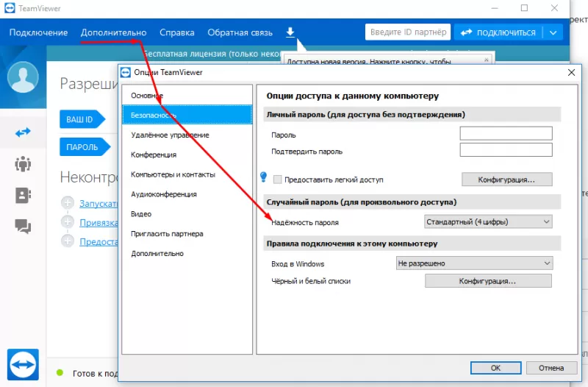
Task: Click the OK button
Action: (x=495, y=368)
